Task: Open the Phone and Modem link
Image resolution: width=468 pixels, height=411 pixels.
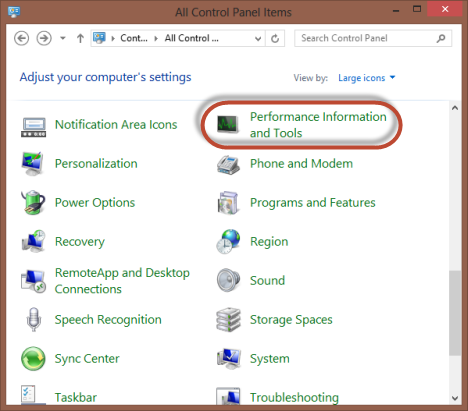Action: coord(301,164)
